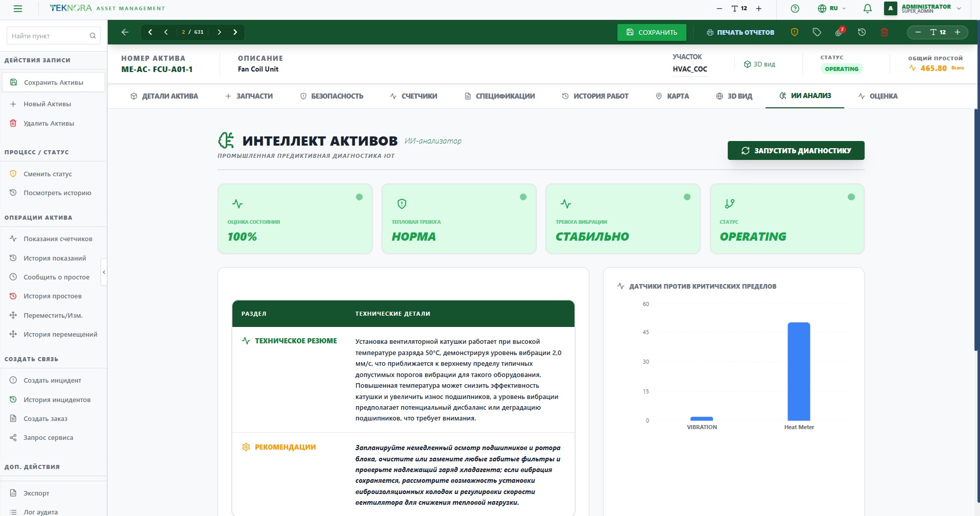Select Переместить/Изм. action
Viewport: 980px width, 516px height.
(x=53, y=315)
